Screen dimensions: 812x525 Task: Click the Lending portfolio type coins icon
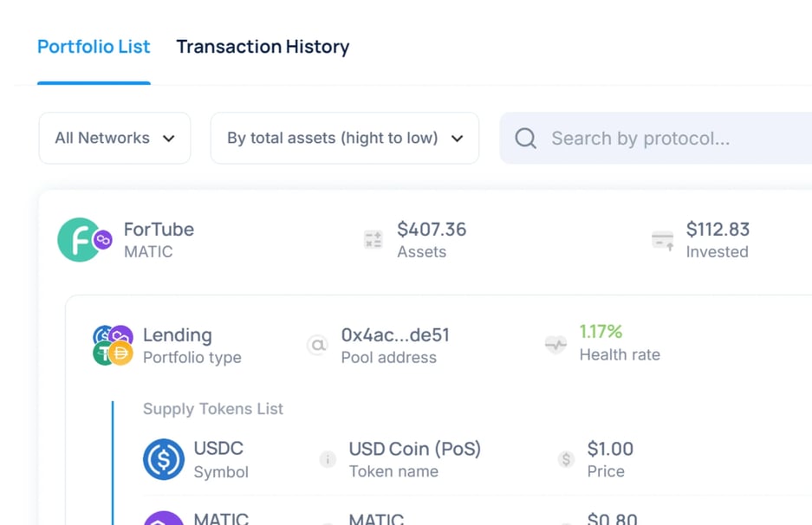(x=112, y=345)
